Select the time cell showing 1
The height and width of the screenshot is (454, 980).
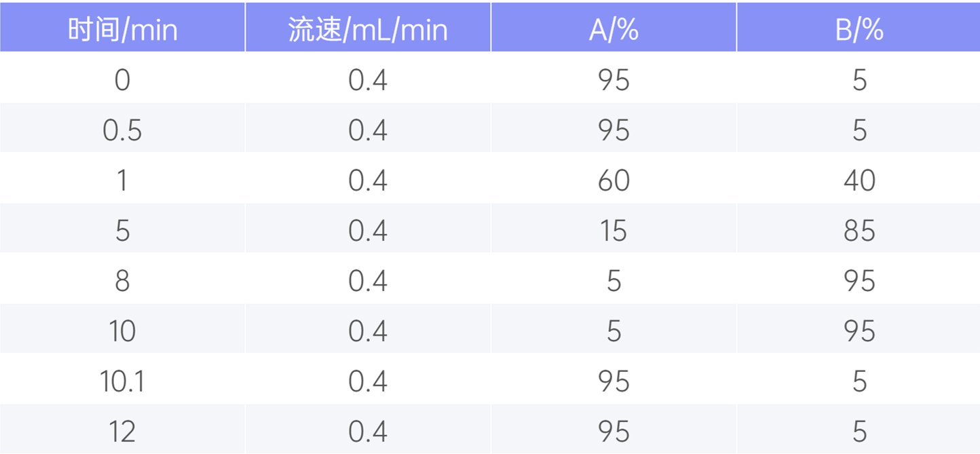tap(122, 181)
